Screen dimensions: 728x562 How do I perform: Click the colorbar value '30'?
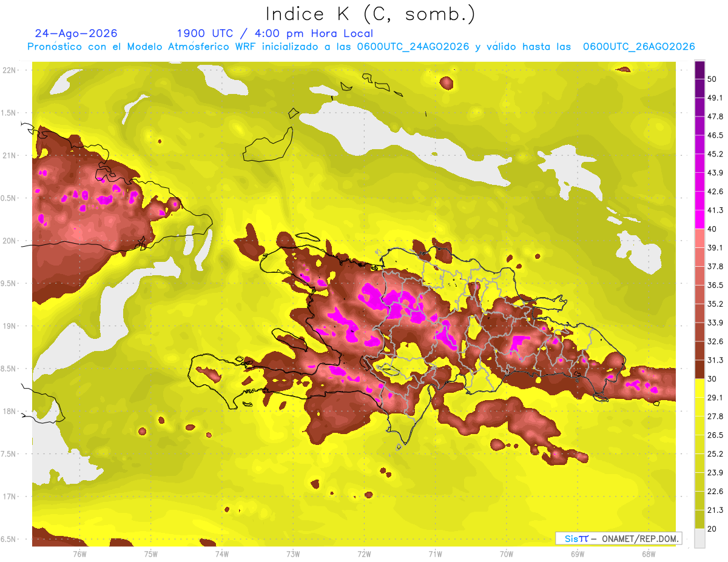pos(712,379)
